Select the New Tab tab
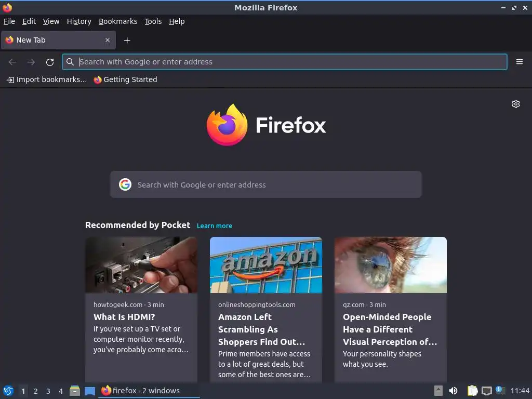This screenshot has height=399, width=532. tap(58, 40)
